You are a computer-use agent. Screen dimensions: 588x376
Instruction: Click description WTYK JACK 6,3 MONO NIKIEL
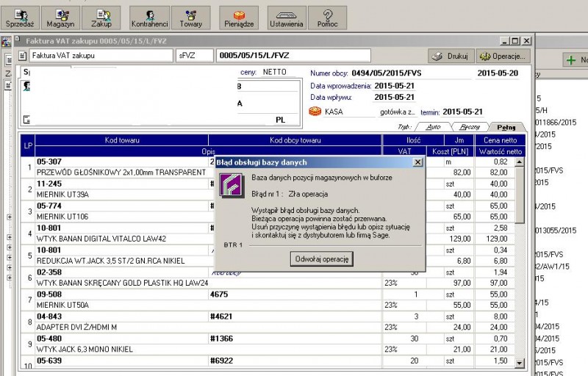pos(85,350)
